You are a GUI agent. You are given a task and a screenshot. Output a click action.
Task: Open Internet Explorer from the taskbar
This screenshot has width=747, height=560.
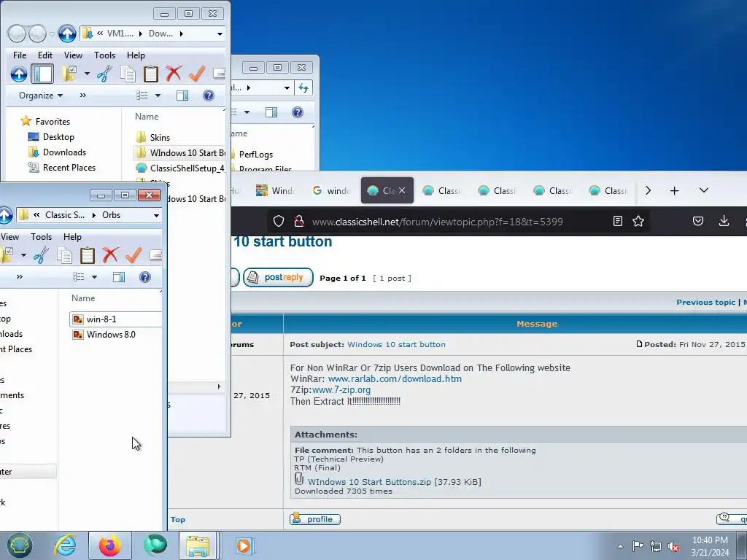click(65, 545)
